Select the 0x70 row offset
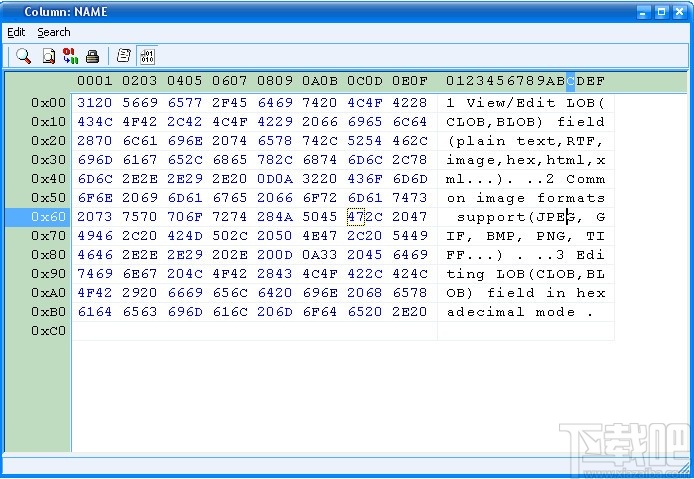This screenshot has width=694, height=479. [x=48, y=236]
